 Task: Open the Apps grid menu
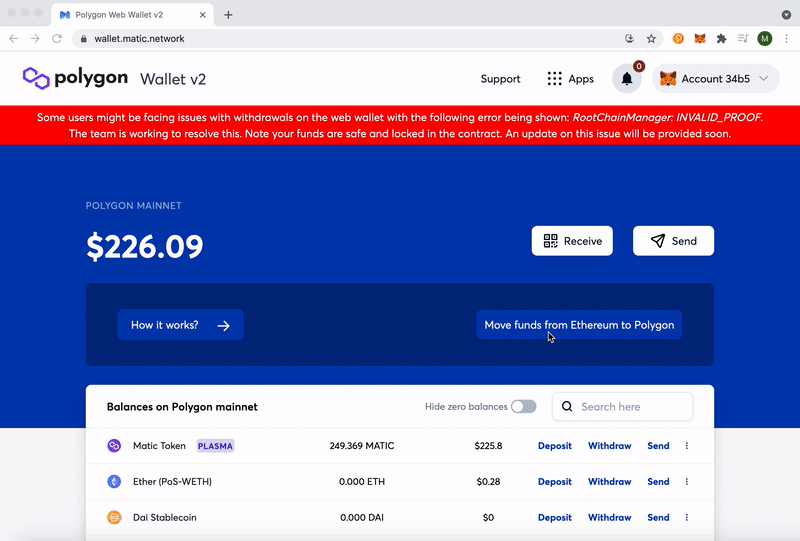pyautogui.click(x=570, y=79)
